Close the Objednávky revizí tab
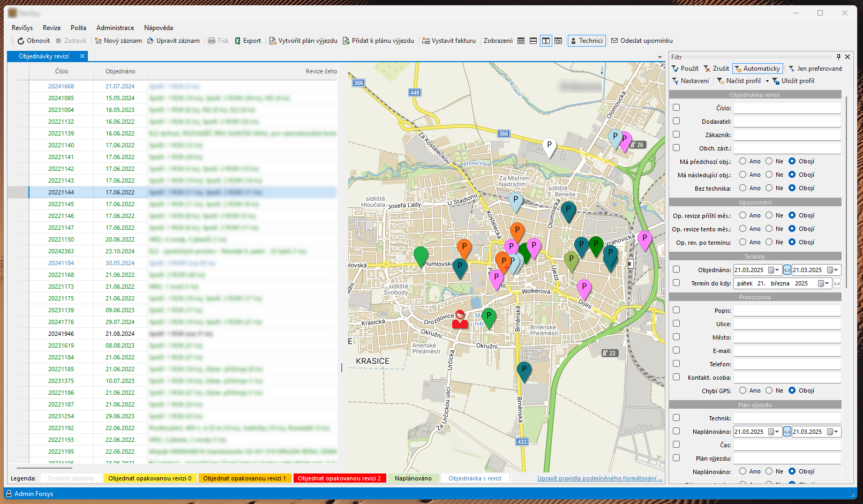 (82, 56)
